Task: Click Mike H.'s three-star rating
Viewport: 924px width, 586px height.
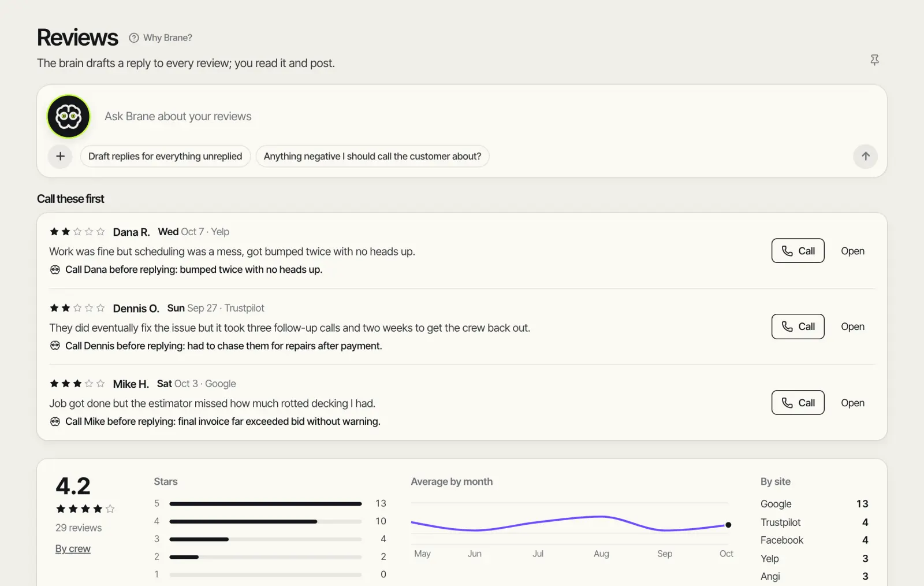Action: (77, 384)
